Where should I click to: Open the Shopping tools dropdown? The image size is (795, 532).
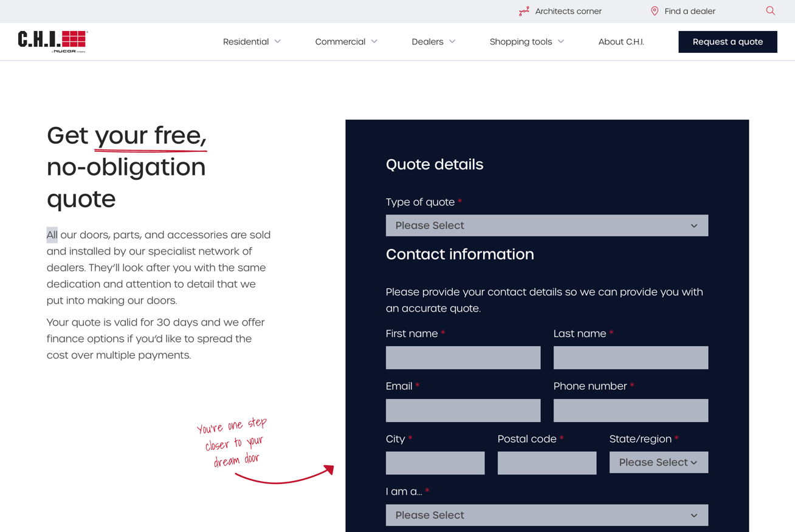[526, 41]
